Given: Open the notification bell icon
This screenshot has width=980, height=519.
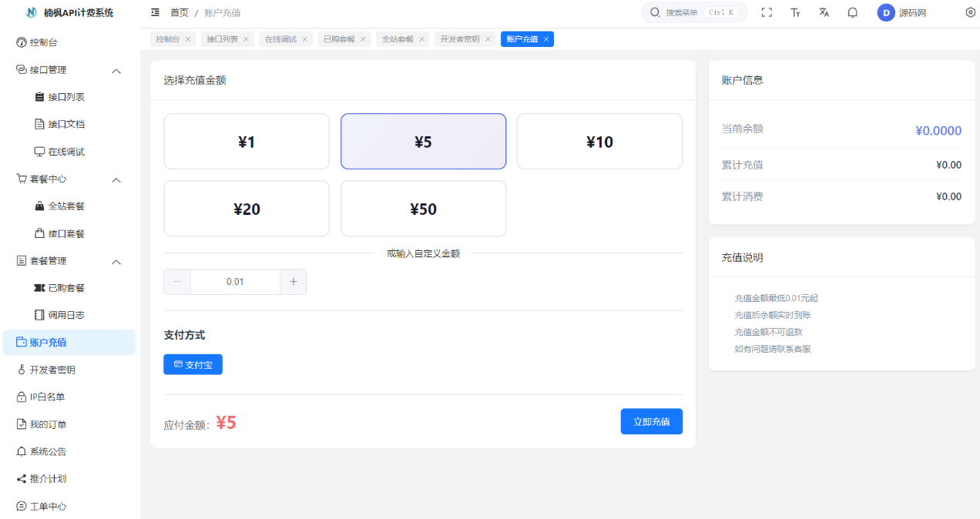Looking at the screenshot, I should pos(852,12).
